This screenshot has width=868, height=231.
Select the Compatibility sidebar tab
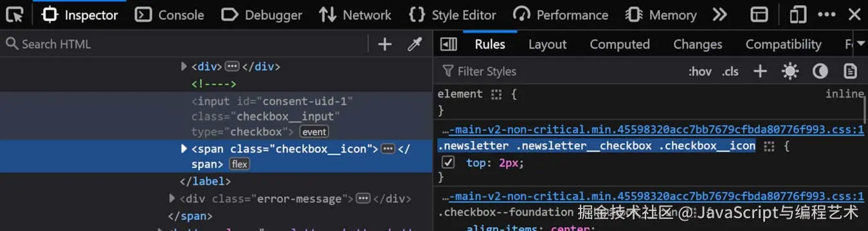(x=783, y=44)
